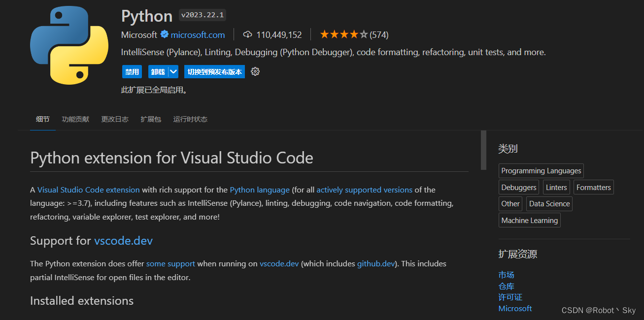Screen dimensions: 644x320
Task: Open Visual Studio Code extension link
Action: pos(89,190)
